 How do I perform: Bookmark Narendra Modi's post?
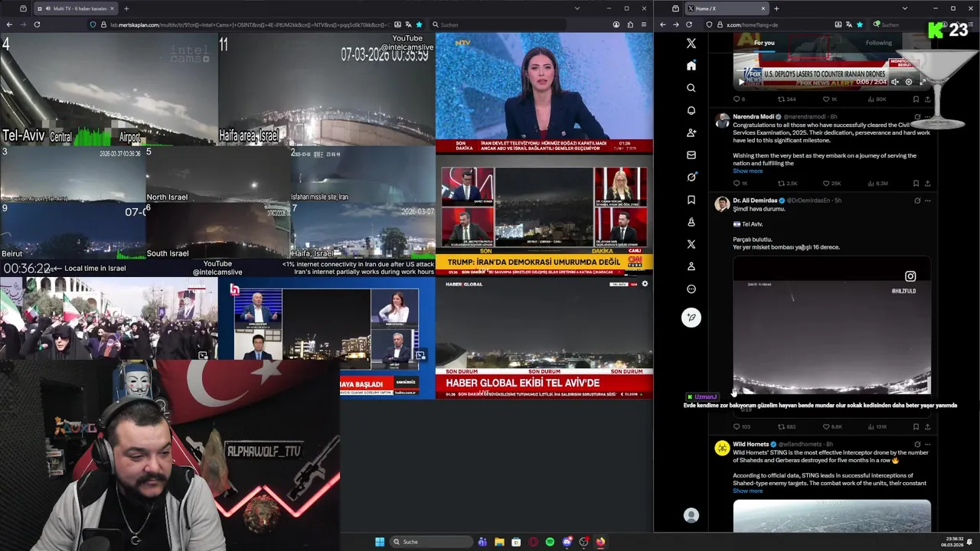tap(916, 184)
